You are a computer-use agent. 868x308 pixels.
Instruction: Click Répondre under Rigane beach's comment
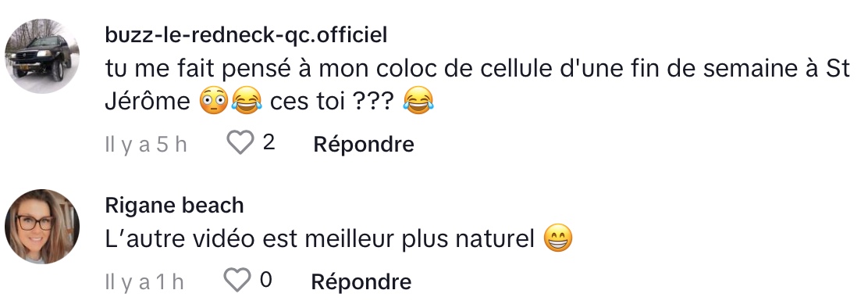(361, 281)
